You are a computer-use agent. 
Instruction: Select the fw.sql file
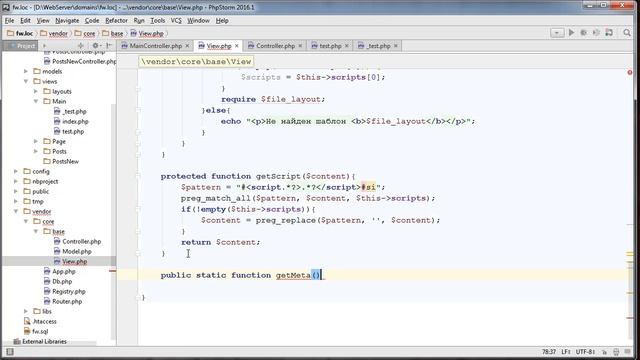click(36, 331)
